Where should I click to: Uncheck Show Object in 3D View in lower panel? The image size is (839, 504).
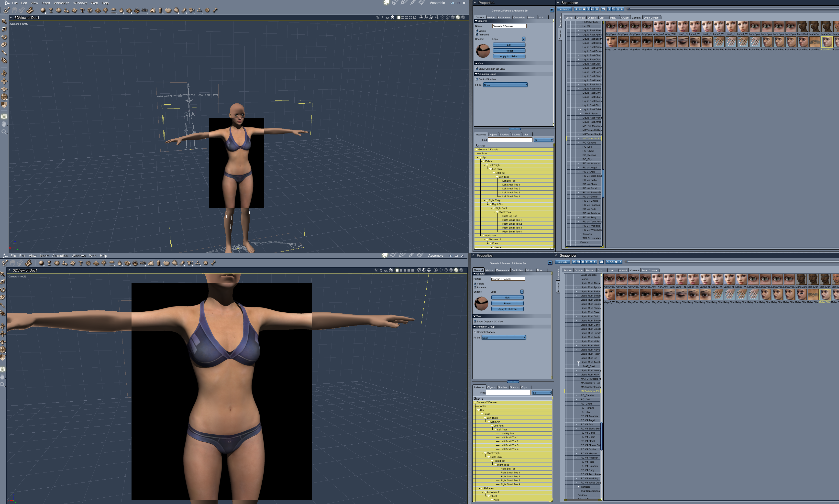(x=475, y=321)
